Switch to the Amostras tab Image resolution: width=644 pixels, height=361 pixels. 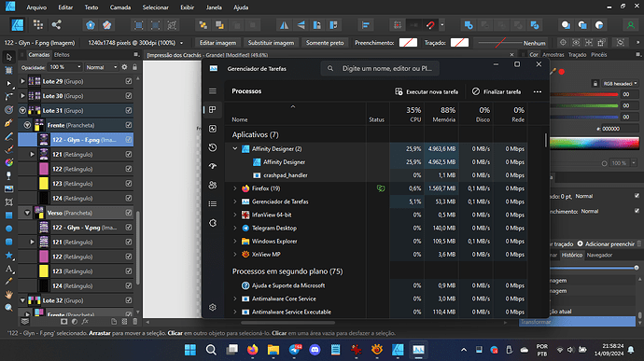coord(553,55)
